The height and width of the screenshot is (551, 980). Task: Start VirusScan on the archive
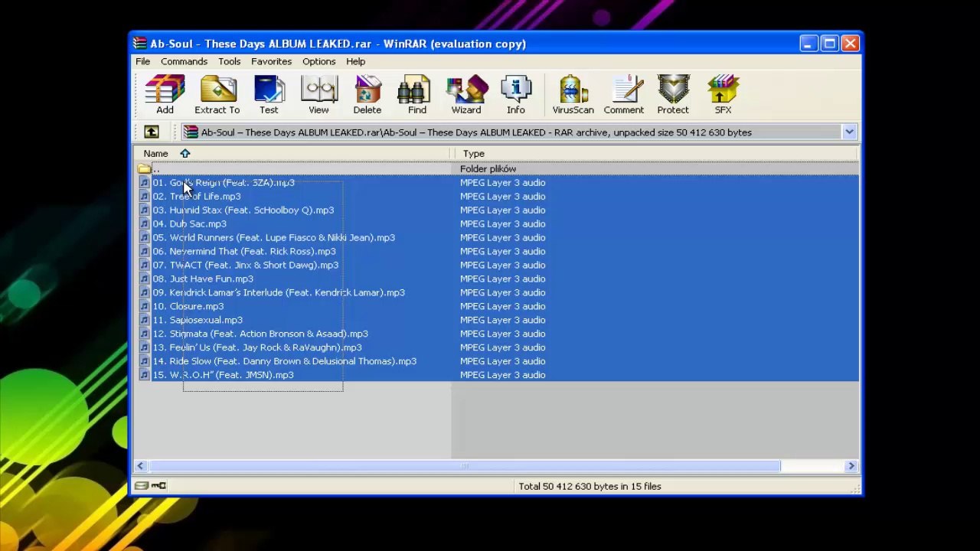click(x=573, y=95)
